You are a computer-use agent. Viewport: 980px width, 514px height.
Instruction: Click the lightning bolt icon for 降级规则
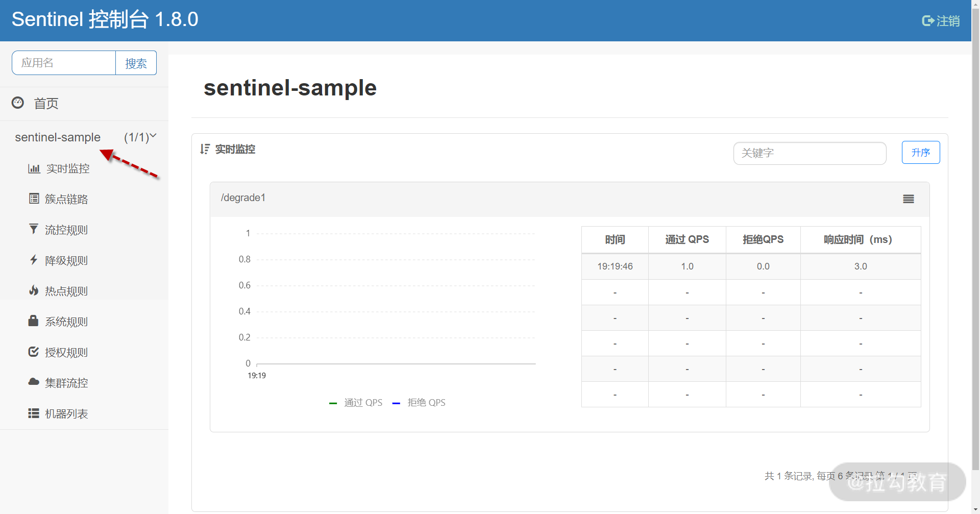[x=34, y=260]
